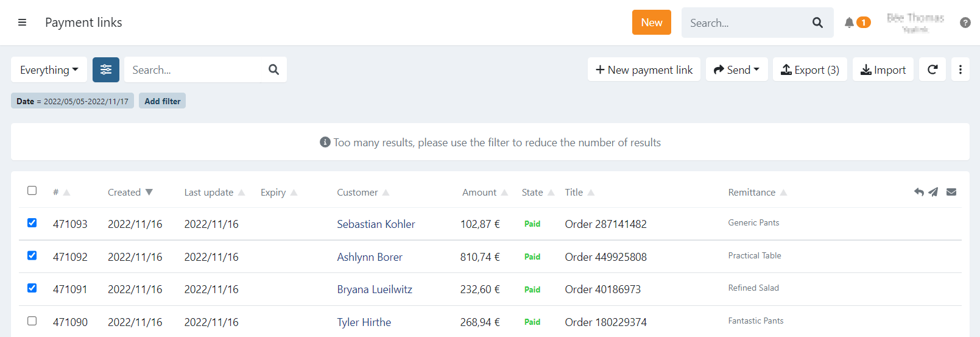Click the refresh list icon
980x337 pixels.
coord(932,69)
